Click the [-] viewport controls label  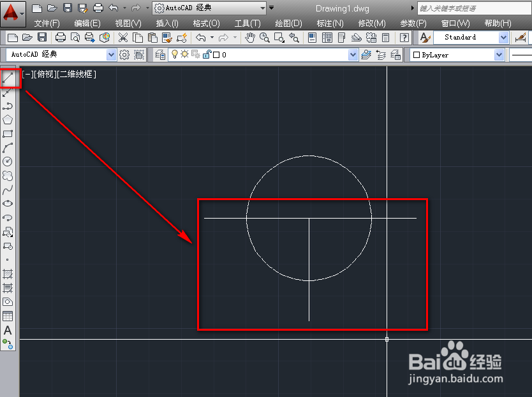click(x=27, y=75)
